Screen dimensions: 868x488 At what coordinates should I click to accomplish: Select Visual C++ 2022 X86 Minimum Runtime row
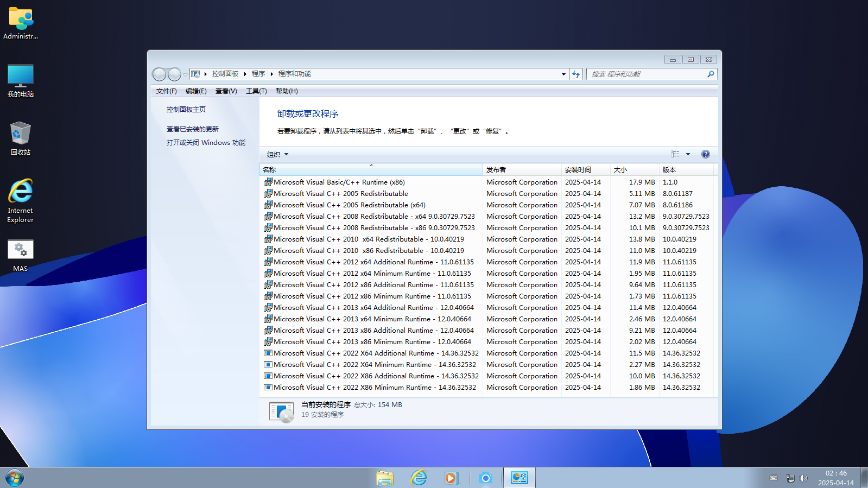[x=487, y=388]
